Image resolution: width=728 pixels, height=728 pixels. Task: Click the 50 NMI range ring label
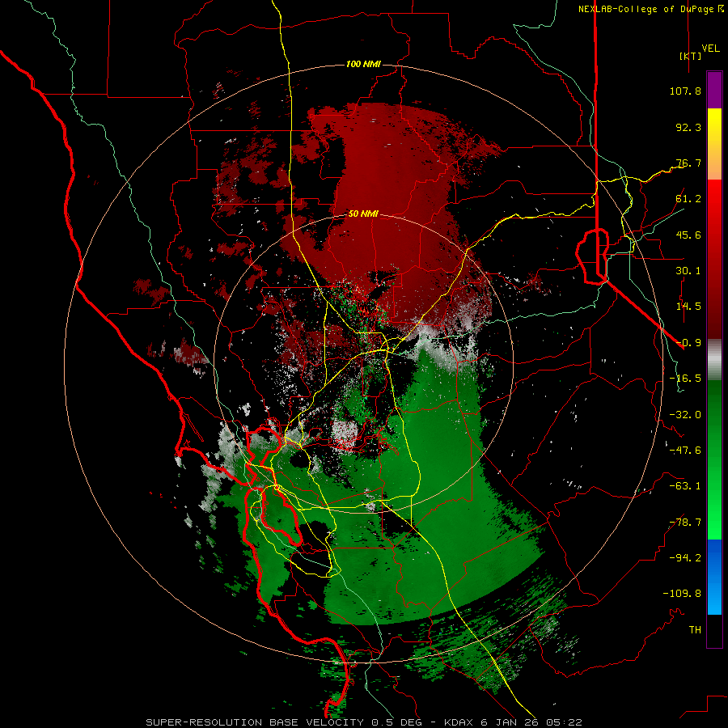(x=363, y=214)
